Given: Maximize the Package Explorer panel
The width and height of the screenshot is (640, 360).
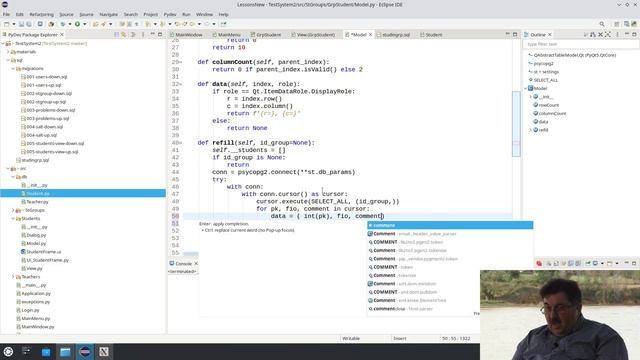Looking at the screenshot, I should click(160, 35).
